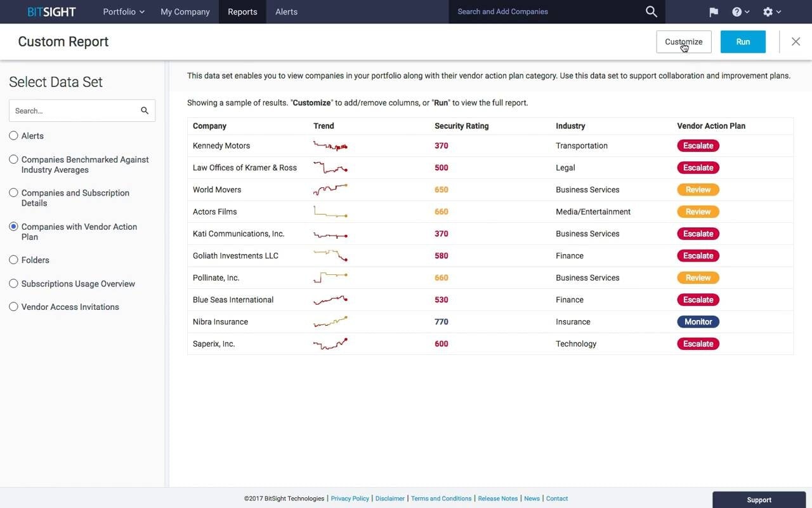The image size is (812, 508).
Task: Open the Privacy Policy footer link
Action: [x=350, y=498]
